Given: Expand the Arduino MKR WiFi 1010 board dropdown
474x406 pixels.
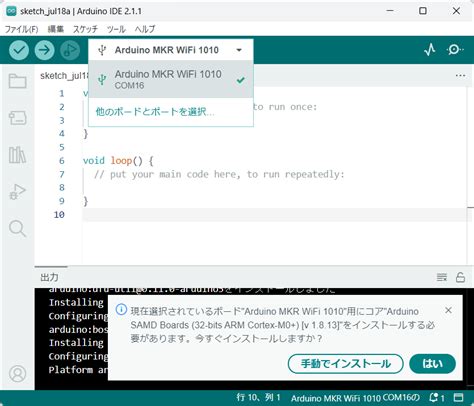Looking at the screenshot, I should click(171, 50).
